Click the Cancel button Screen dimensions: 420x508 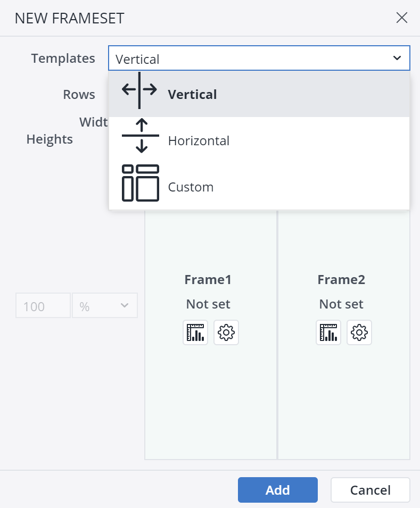370,489
